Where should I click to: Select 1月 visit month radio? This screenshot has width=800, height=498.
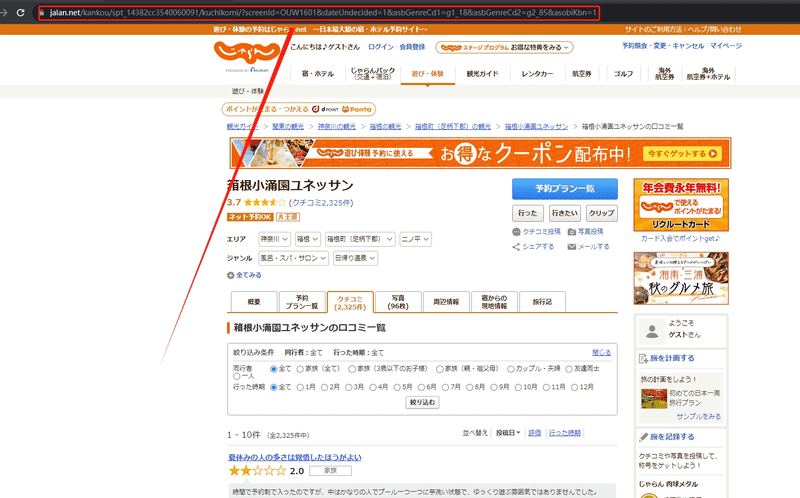(300, 388)
